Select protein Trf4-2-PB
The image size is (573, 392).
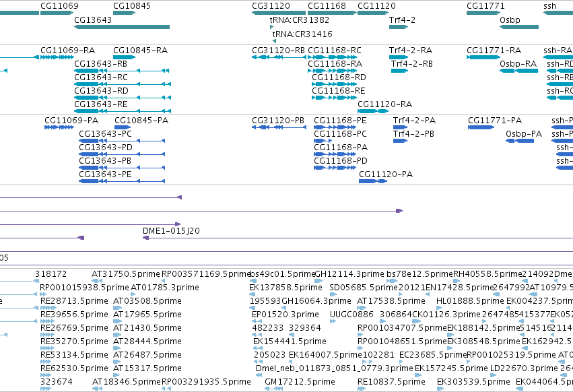413,134
